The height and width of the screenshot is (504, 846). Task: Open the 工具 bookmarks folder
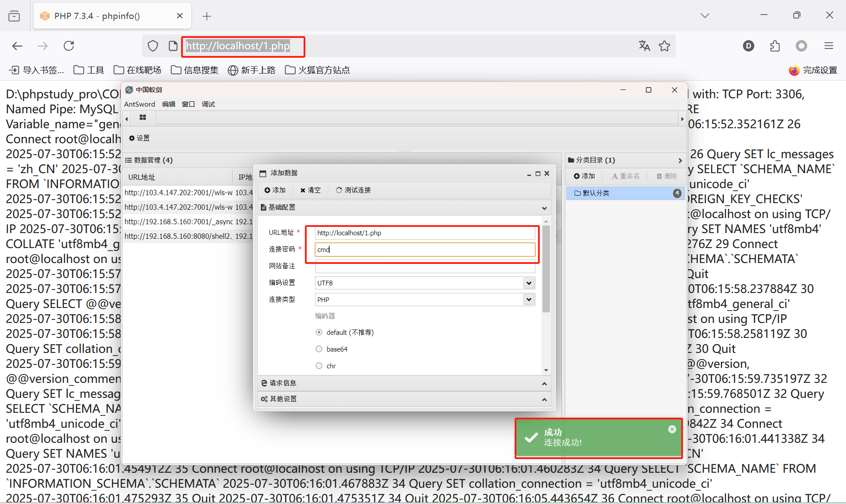(89, 70)
